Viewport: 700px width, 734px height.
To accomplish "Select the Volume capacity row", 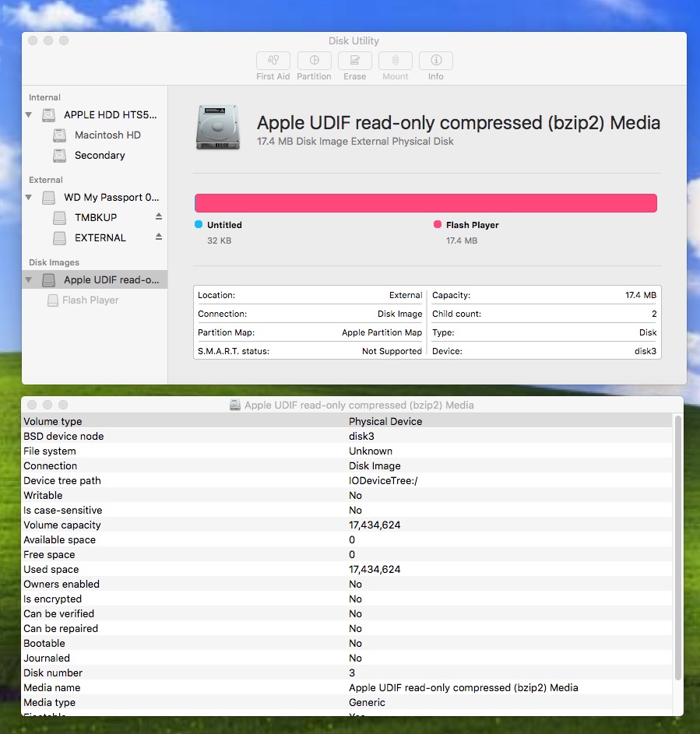I will pos(347,525).
